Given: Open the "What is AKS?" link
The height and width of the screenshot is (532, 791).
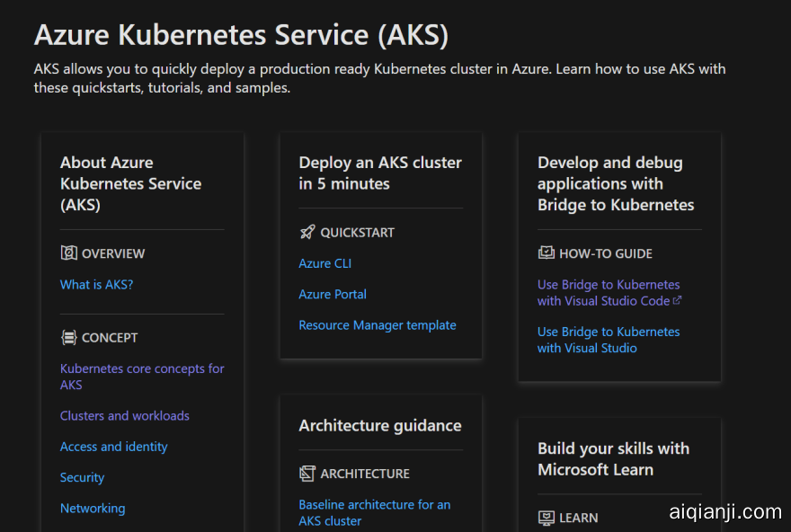Looking at the screenshot, I should (96, 285).
